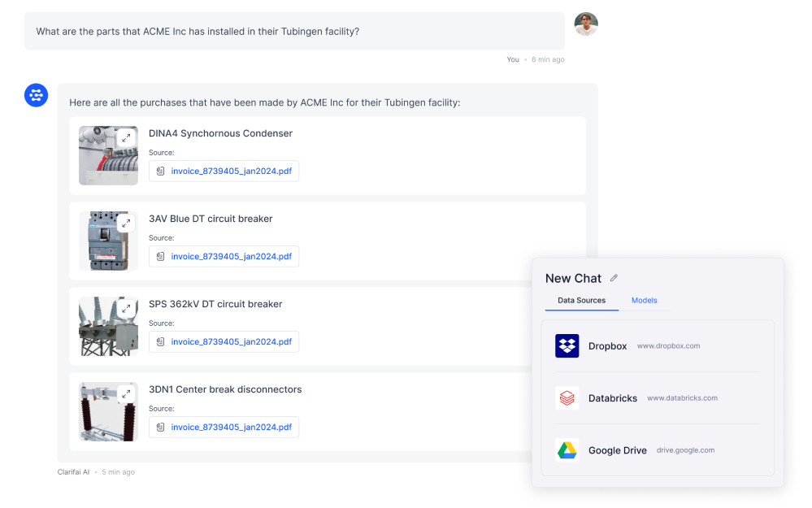Click the Clarifai AI logo avatar
812x508 pixels.
36,95
